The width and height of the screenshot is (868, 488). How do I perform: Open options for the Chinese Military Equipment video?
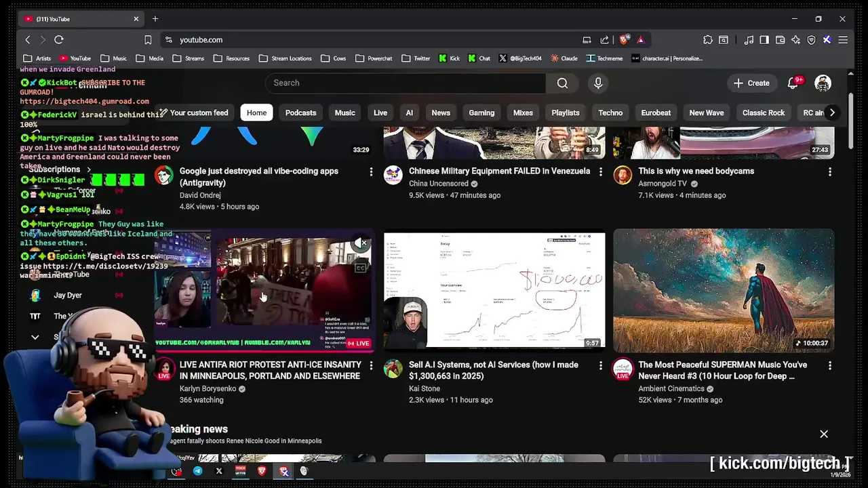click(600, 172)
